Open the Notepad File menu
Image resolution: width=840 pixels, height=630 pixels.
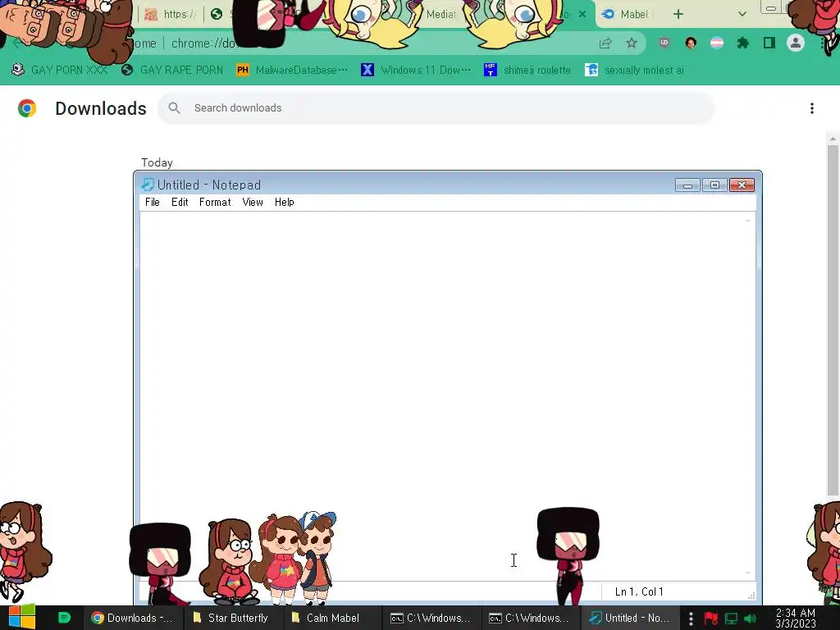(152, 202)
